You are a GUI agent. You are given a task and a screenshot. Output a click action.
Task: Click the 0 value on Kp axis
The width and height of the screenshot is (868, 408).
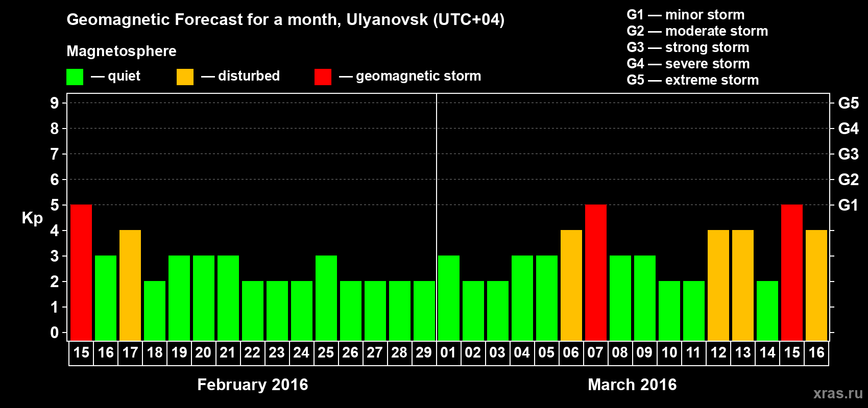click(55, 333)
